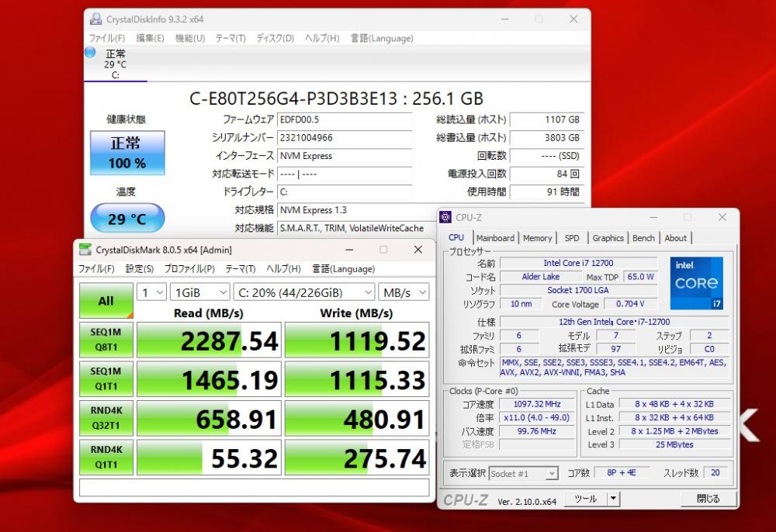Image resolution: width=776 pixels, height=532 pixels.
Task: Switch to the SPD tab in CPU-Z
Action: coord(572,238)
